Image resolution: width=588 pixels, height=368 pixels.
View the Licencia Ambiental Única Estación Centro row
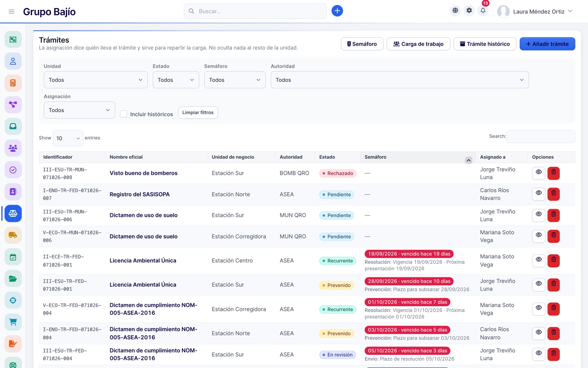538,261
